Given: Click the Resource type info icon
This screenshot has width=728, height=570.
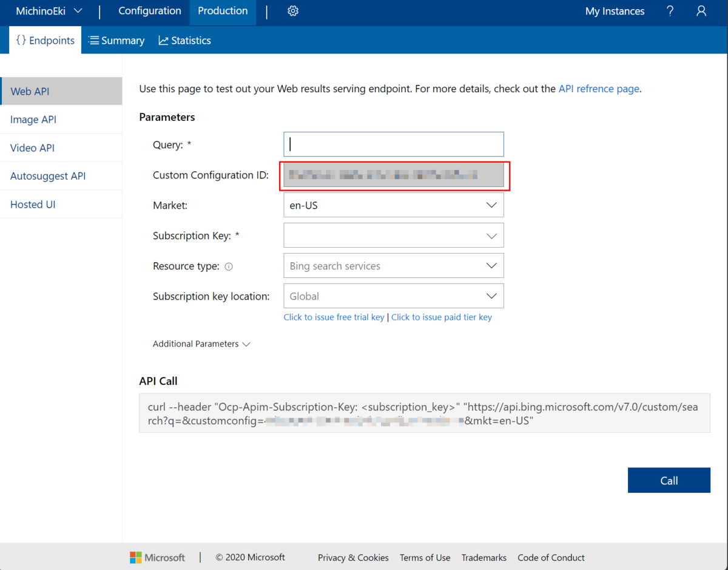Looking at the screenshot, I should pos(229,266).
